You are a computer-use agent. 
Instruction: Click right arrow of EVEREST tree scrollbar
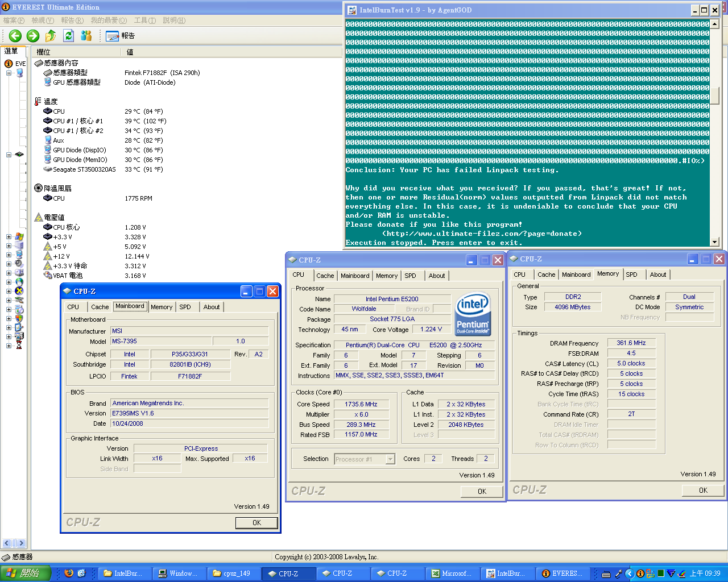pos(20,543)
